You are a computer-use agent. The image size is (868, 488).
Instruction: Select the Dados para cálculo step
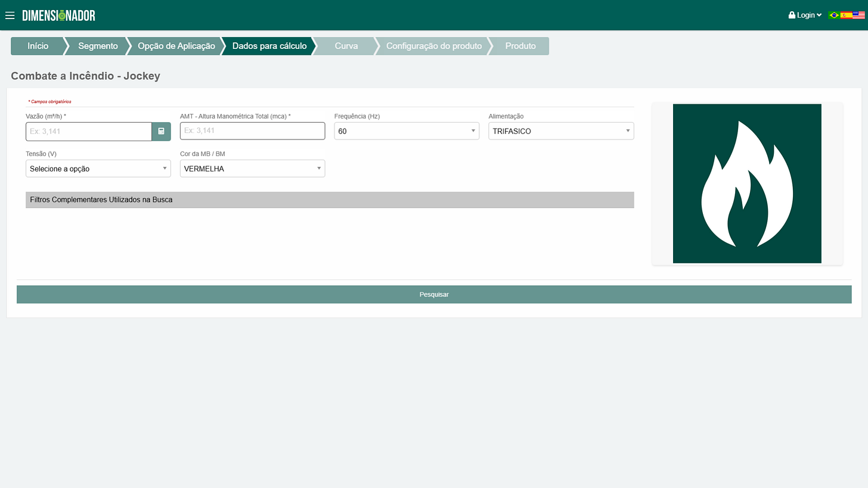[x=269, y=46]
